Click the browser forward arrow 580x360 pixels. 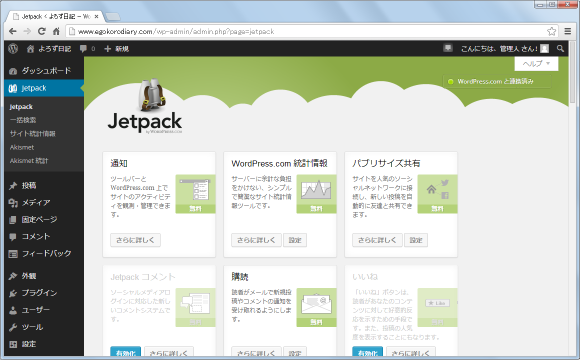point(27,31)
